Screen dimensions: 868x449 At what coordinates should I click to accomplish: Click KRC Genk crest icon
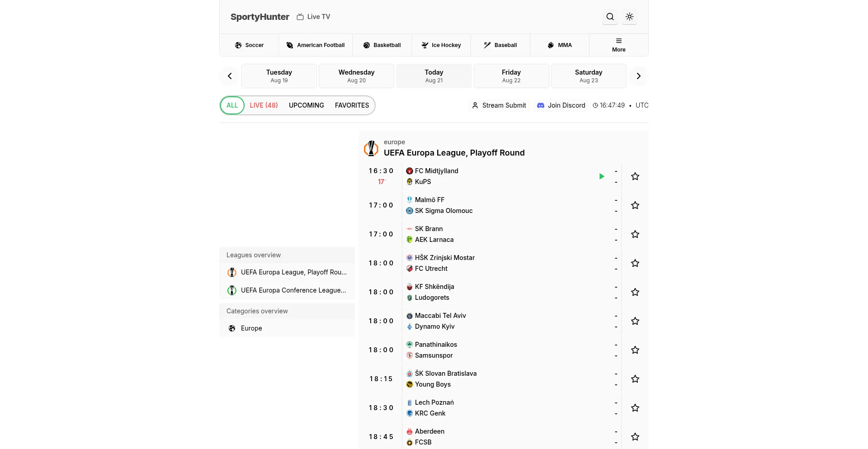410,413
